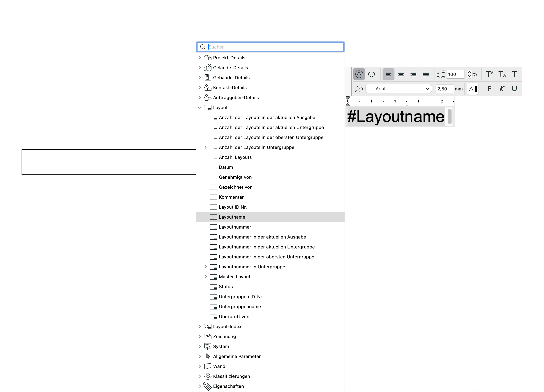Select Anzahl Layouts entry

(x=235, y=157)
